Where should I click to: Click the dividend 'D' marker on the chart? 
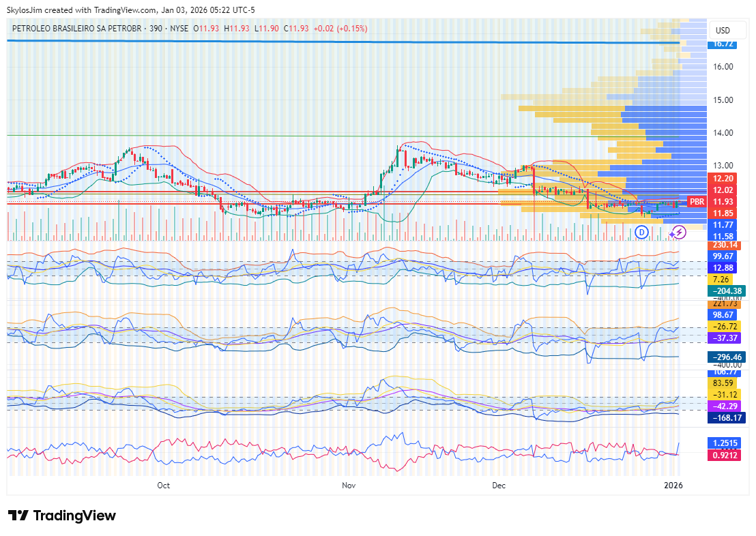pos(641,233)
